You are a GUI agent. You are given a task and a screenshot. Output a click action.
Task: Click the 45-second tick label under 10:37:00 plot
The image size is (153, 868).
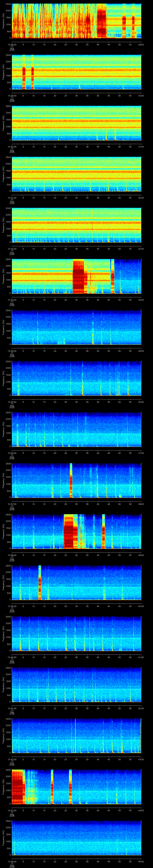[109, 504]
